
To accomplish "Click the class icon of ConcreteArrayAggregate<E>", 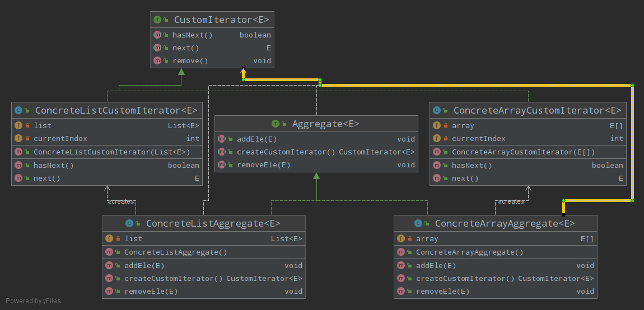I will coord(418,223).
